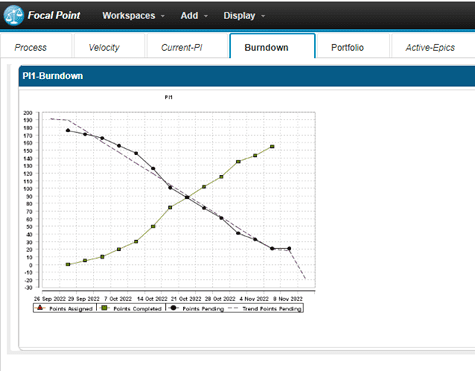Switch to the Velocity tab
The image size is (475, 371).
click(109, 46)
